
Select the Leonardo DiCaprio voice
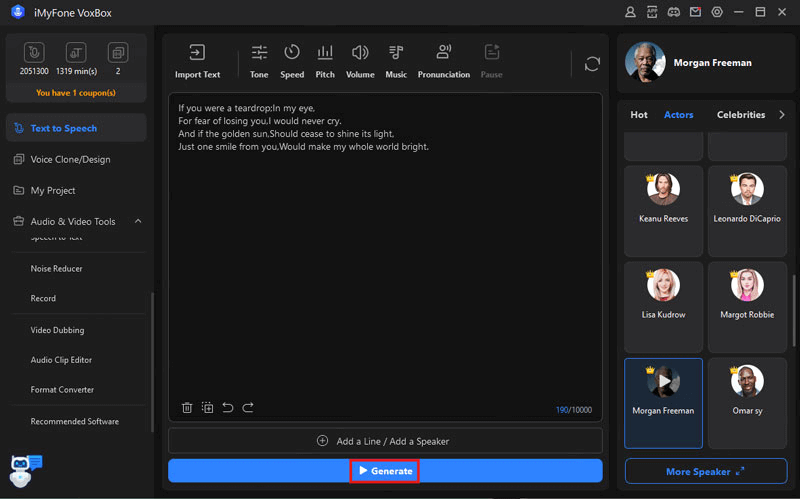(x=747, y=211)
